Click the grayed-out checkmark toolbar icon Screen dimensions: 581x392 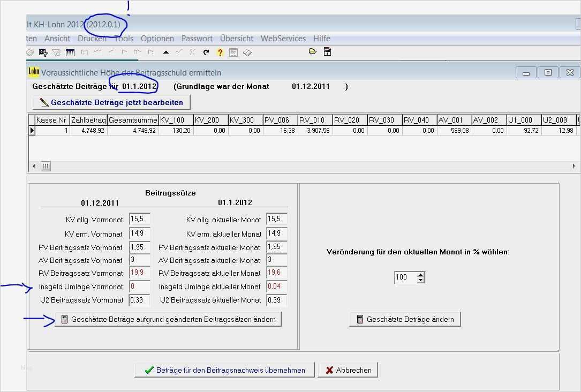point(179,52)
